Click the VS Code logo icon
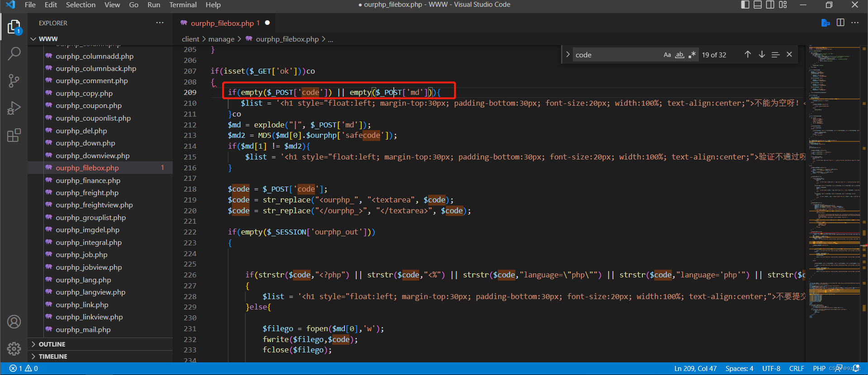This screenshot has width=868, height=375. [x=10, y=5]
